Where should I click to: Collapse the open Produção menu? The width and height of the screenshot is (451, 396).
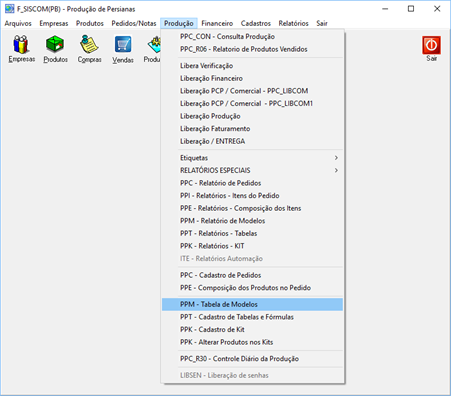[179, 23]
